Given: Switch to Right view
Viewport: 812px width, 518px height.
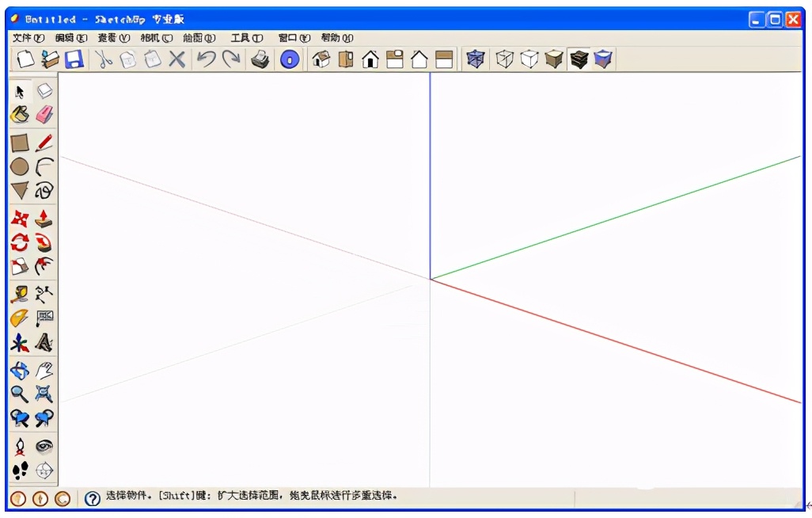Looking at the screenshot, I should point(395,59).
